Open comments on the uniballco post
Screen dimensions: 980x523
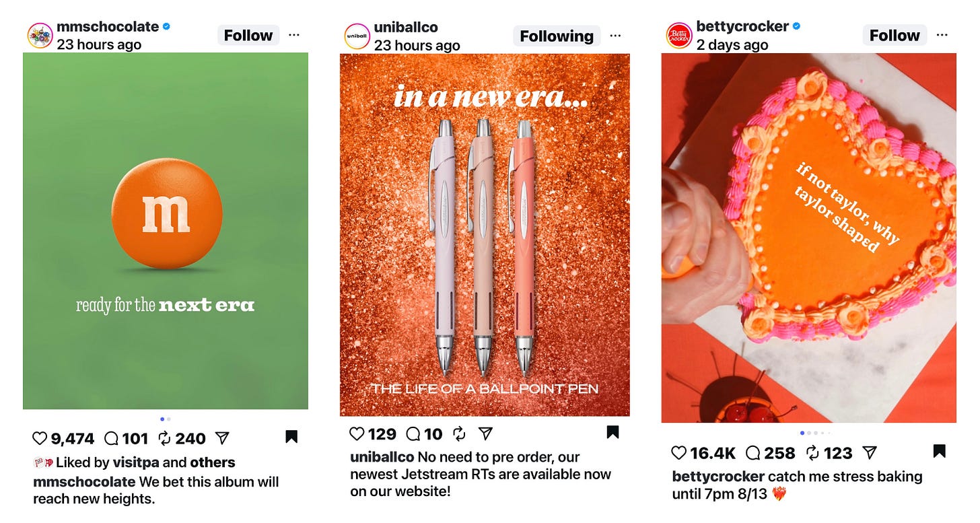[414, 433]
